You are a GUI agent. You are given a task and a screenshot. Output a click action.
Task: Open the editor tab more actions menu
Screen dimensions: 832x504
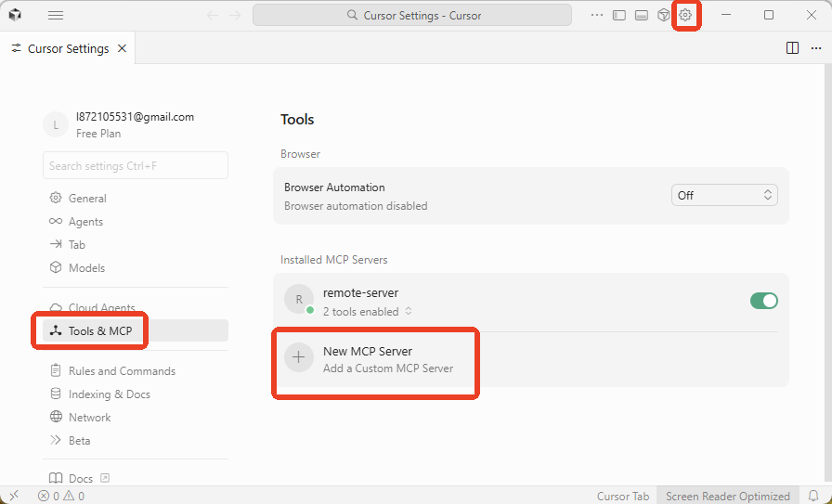tap(815, 48)
